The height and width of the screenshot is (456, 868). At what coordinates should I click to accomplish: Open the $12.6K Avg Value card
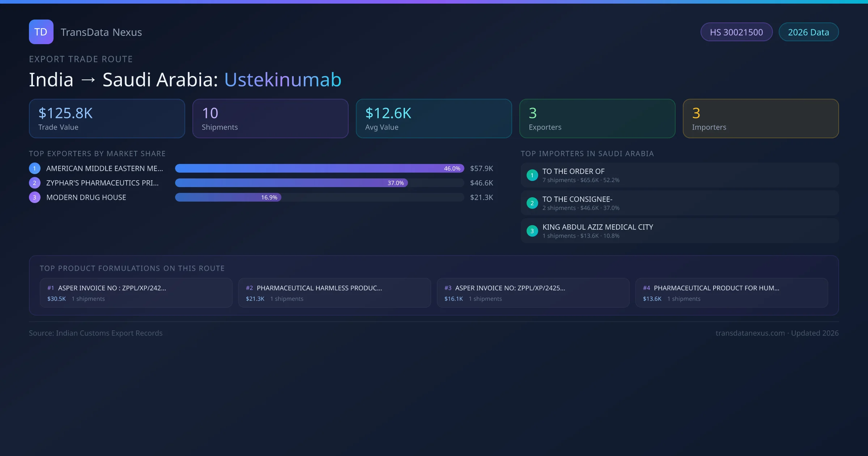tap(434, 118)
